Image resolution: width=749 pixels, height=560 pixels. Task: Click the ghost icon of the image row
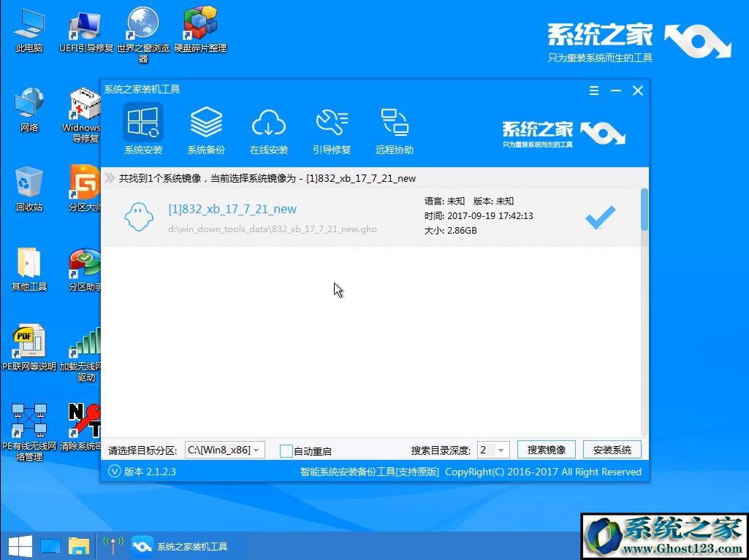pyautogui.click(x=139, y=217)
